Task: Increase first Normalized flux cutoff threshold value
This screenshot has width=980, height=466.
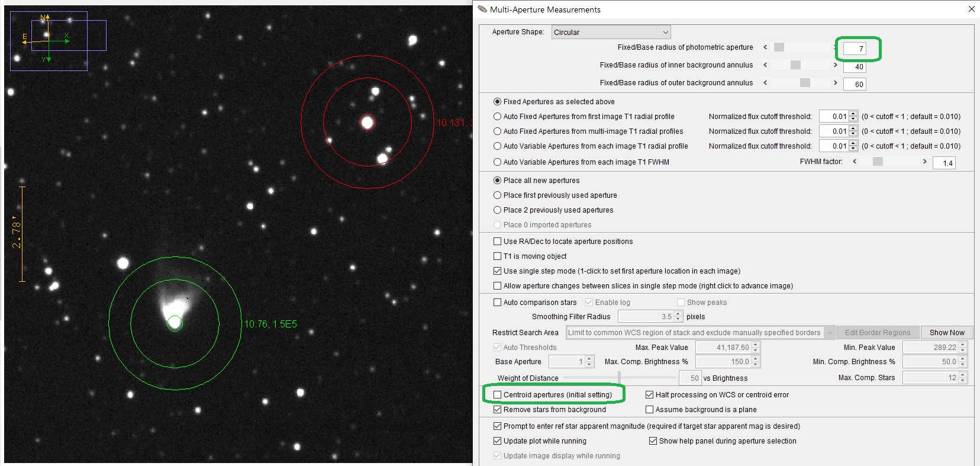Action: (853, 114)
